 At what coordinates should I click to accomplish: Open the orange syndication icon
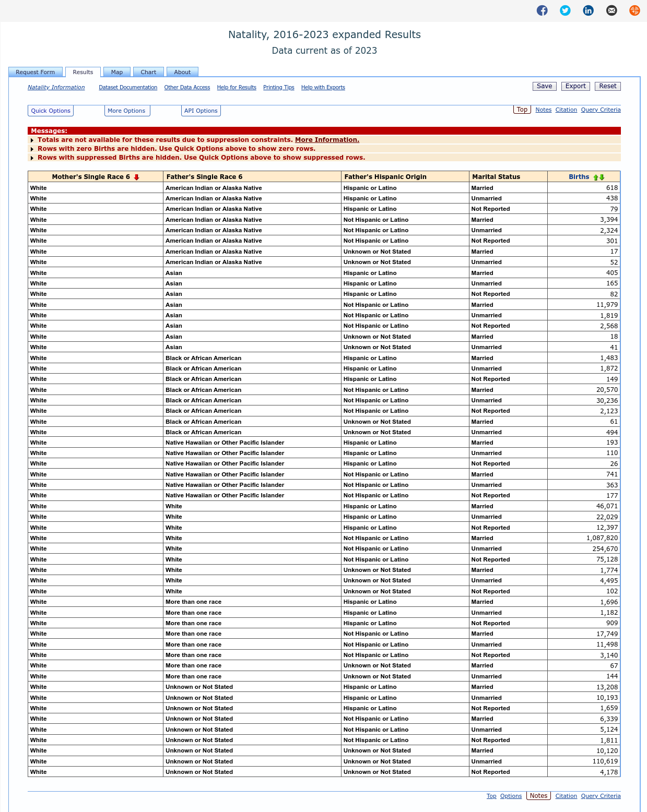click(x=634, y=10)
